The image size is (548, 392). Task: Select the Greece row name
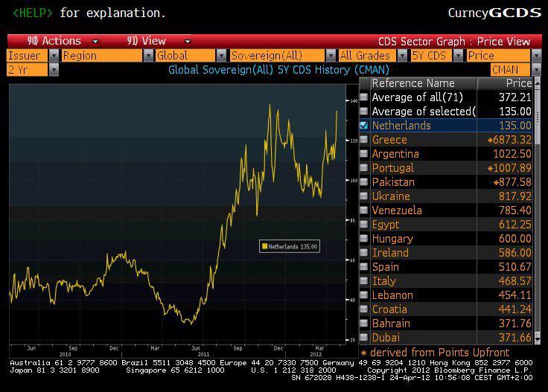click(389, 140)
